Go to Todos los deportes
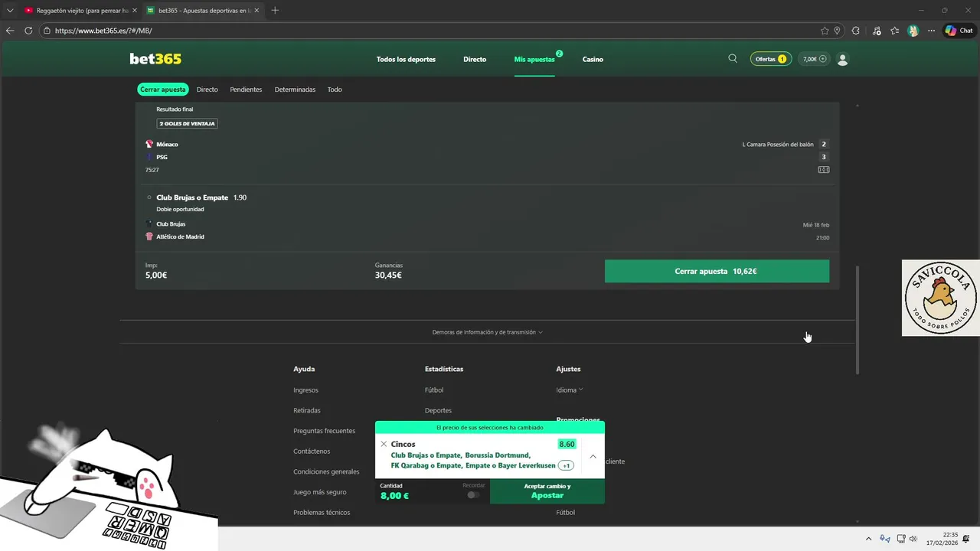The height and width of the screenshot is (551, 980). tap(406, 59)
